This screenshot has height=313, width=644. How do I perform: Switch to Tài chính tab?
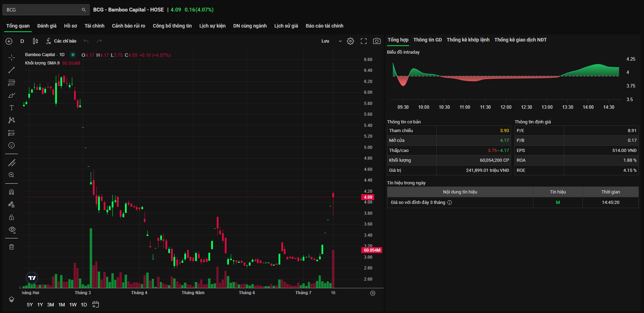click(94, 26)
